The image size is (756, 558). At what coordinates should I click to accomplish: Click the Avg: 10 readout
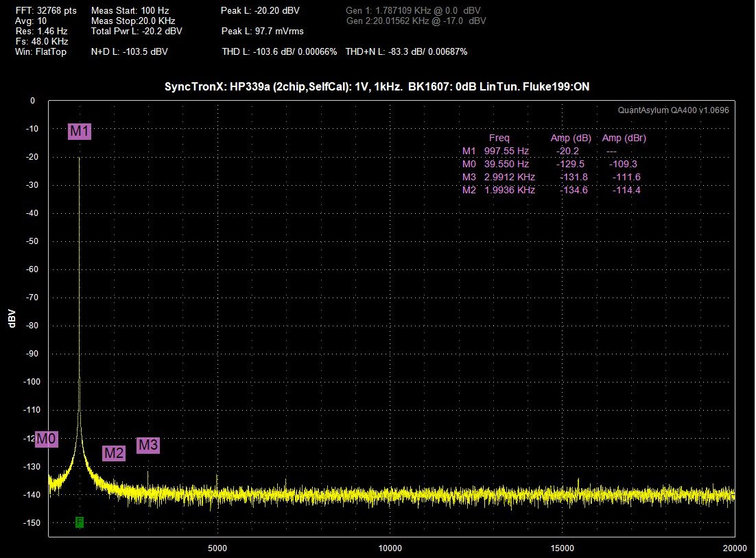(31, 21)
